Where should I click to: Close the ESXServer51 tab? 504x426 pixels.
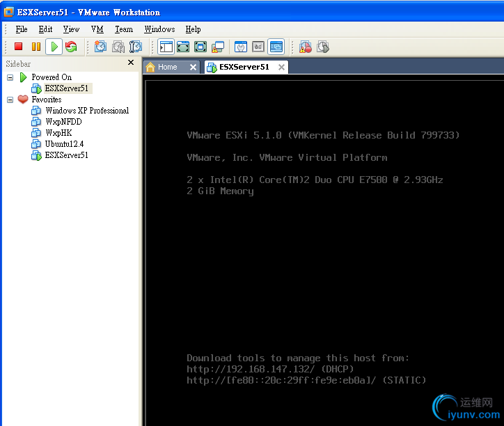(x=281, y=68)
